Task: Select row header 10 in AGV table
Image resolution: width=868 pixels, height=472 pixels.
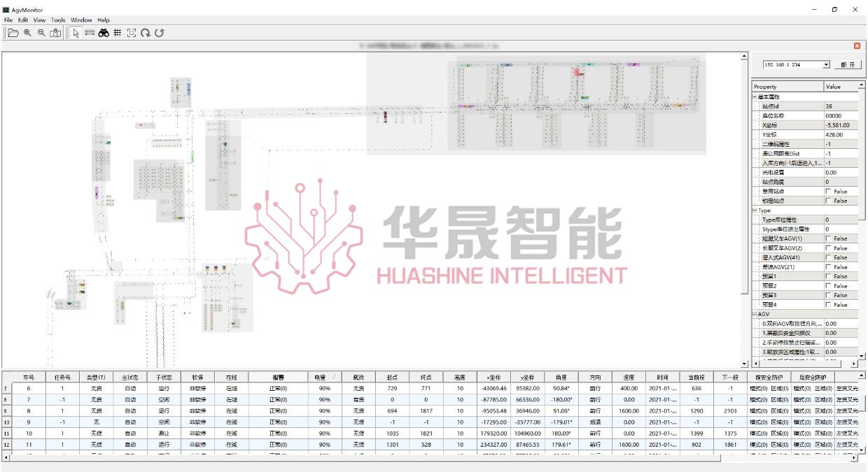Action: pos(6,422)
